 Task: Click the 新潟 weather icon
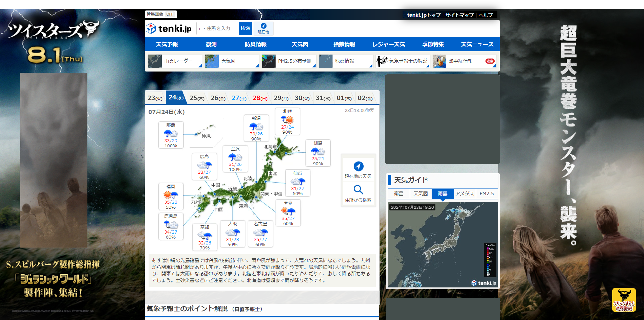pyautogui.click(x=256, y=127)
